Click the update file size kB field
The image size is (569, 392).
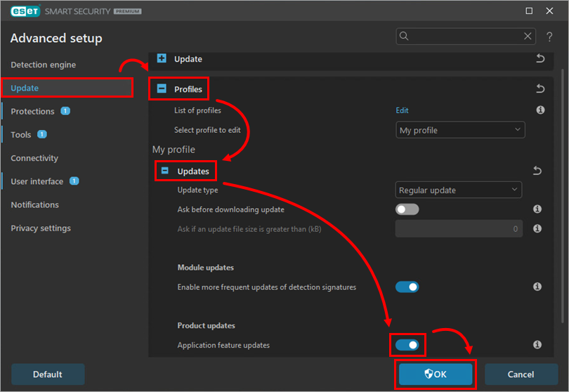pos(459,229)
